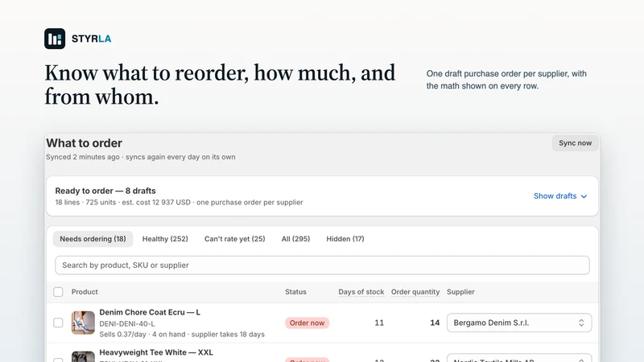Screen dimensions: 644x362
Task: Click the Ready to order — 8 drafts heading
Action: (x=105, y=191)
